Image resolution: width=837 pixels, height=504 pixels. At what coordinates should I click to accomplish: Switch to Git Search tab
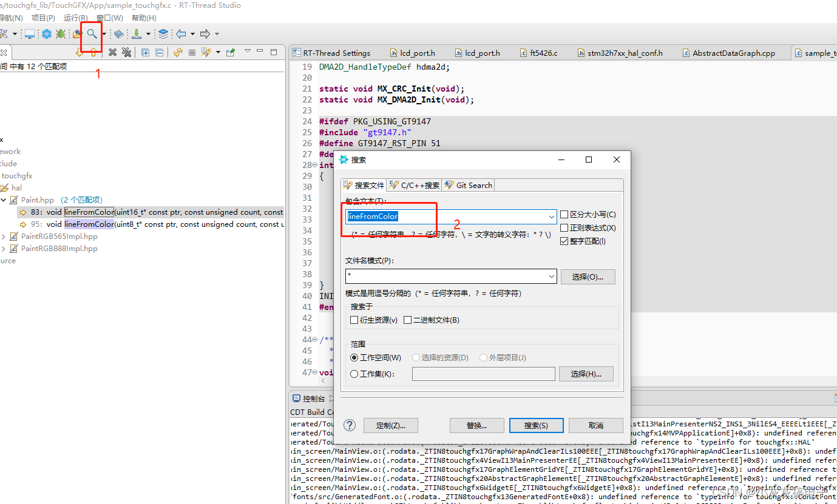pyautogui.click(x=468, y=186)
